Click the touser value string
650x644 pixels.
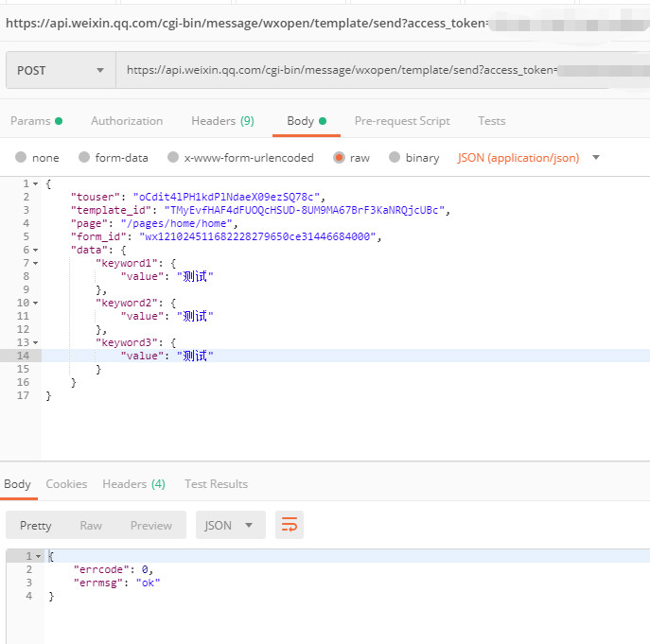click(226, 197)
